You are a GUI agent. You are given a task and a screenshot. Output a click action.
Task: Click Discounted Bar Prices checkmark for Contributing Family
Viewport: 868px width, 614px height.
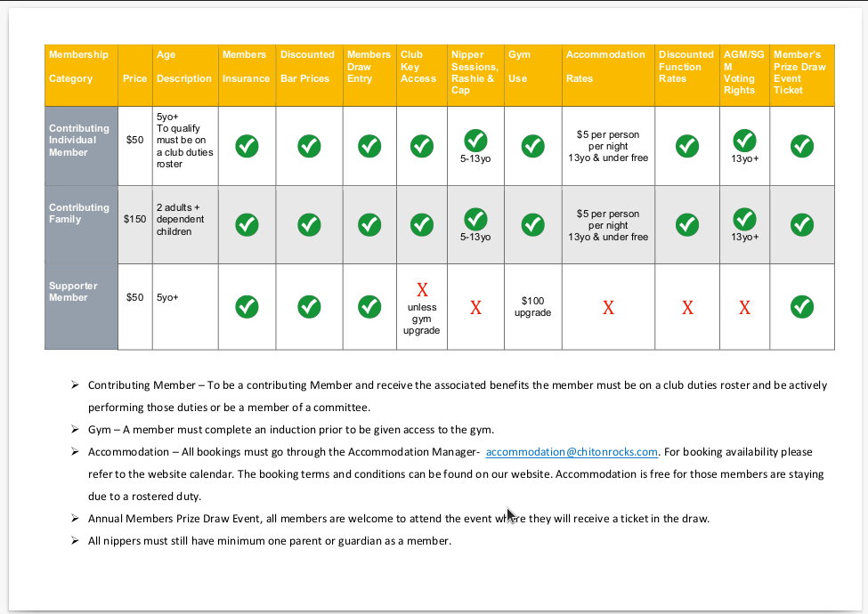(309, 224)
